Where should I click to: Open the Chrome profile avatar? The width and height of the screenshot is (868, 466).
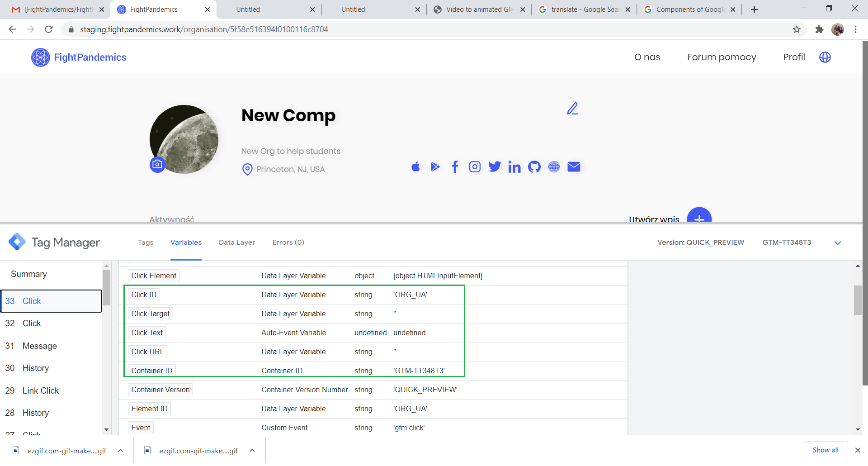pyautogui.click(x=838, y=29)
